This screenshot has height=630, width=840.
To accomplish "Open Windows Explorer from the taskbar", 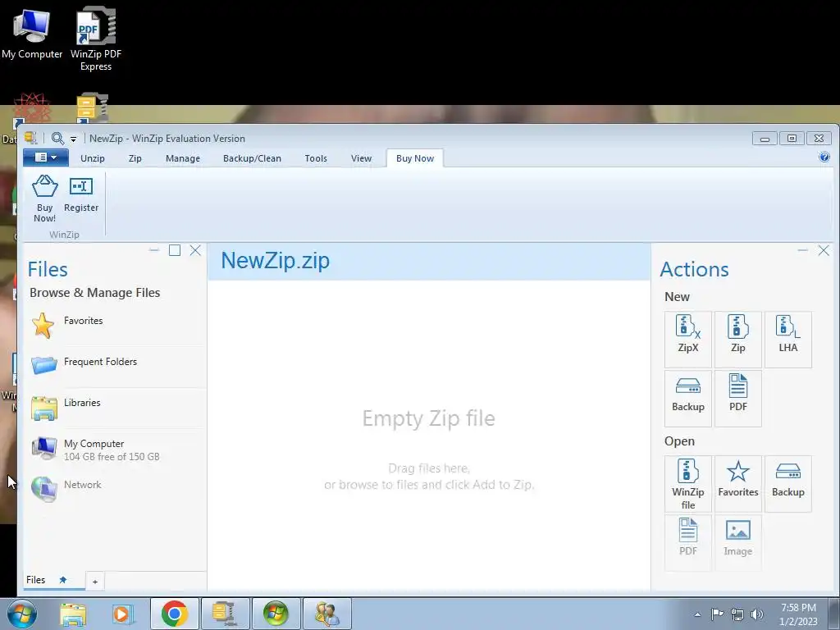I will tap(73, 614).
